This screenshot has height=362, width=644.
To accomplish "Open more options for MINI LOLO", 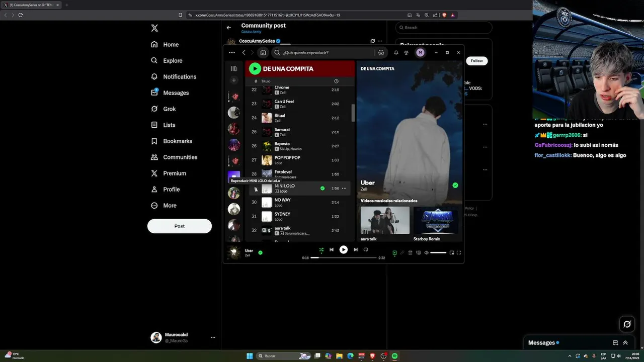I will click(x=344, y=188).
